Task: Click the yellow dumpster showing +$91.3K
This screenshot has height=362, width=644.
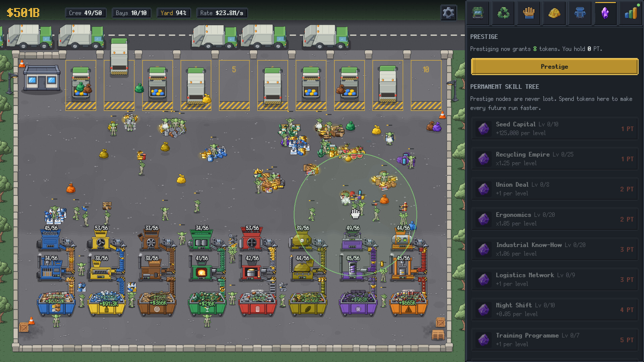Action: tap(107, 303)
